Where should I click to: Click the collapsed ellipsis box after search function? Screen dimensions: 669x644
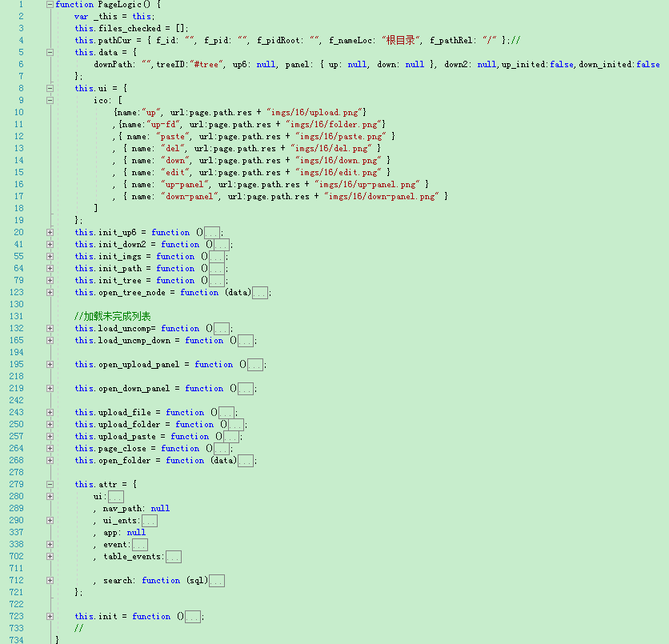[217, 581]
